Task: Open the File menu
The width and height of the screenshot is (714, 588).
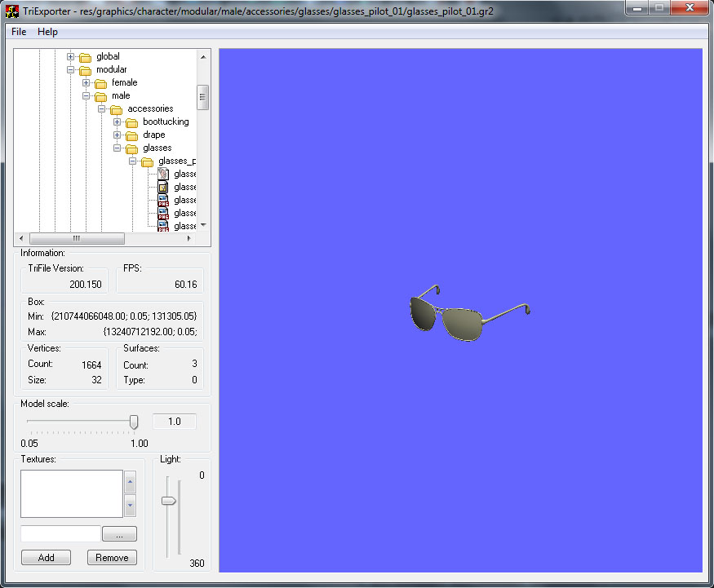Action: (19, 32)
